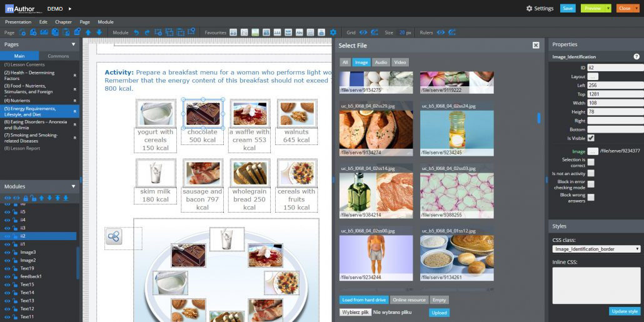644x322 pixels.
Task: Open the Chapter menu
Action: (x=63, y=22)
